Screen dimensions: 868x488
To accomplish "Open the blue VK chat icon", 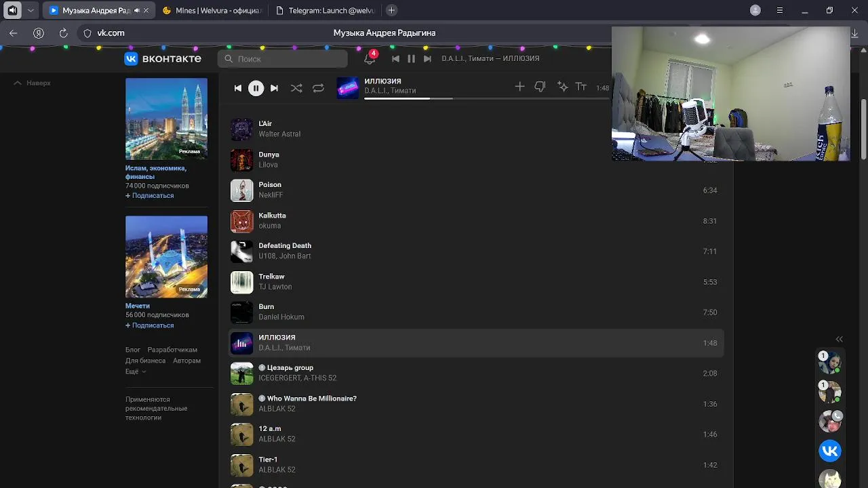I will tap(830, 451).
